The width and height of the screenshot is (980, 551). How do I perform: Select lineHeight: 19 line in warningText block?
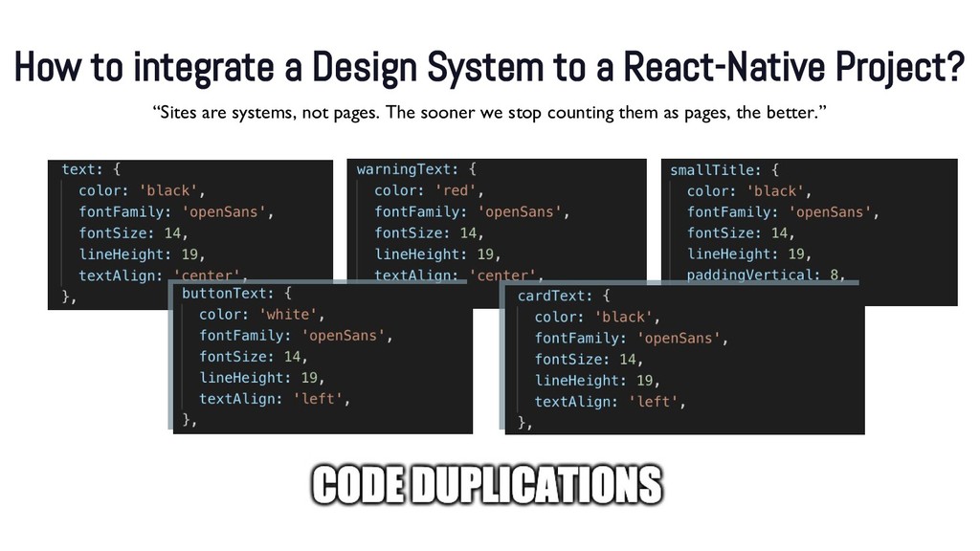tap(437, 254)
